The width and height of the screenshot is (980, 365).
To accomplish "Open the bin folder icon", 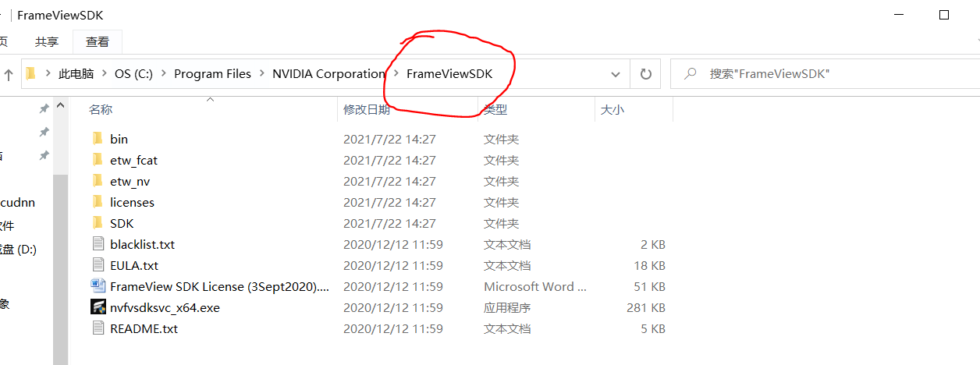I will [98, 139].
